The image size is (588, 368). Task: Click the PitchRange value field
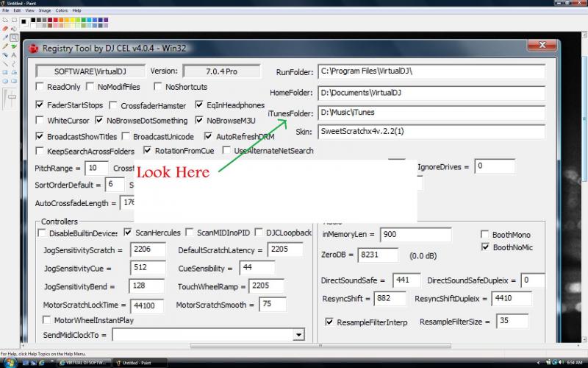point(96,168)
